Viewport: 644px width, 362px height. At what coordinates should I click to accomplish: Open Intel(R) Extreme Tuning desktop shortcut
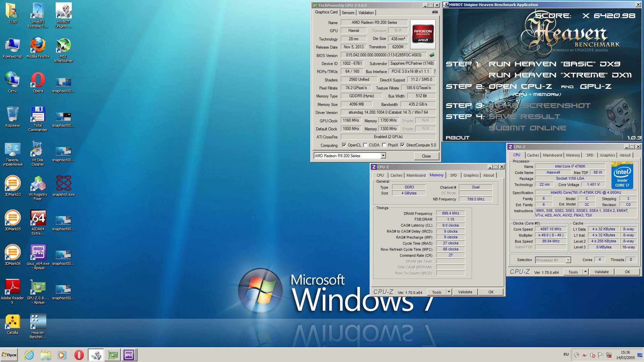(x=38, y=15)
